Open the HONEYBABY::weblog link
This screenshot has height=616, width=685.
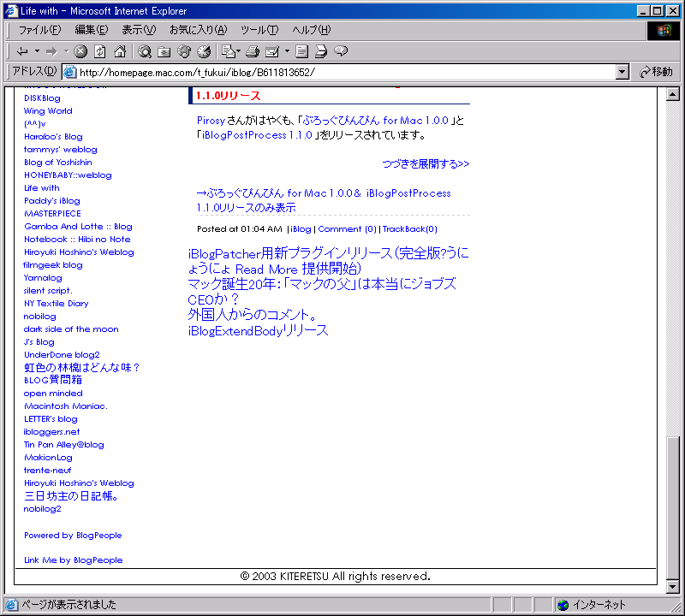point(68,175)
